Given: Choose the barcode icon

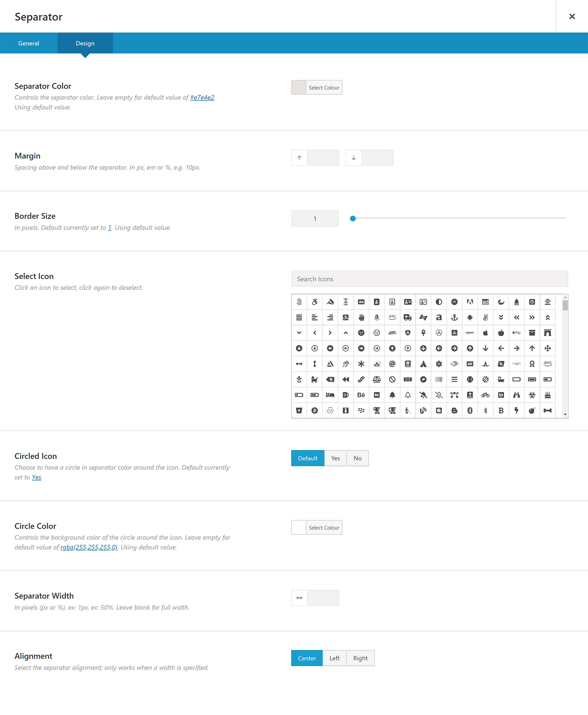Looking at the screenshot, I should [439, 379].
